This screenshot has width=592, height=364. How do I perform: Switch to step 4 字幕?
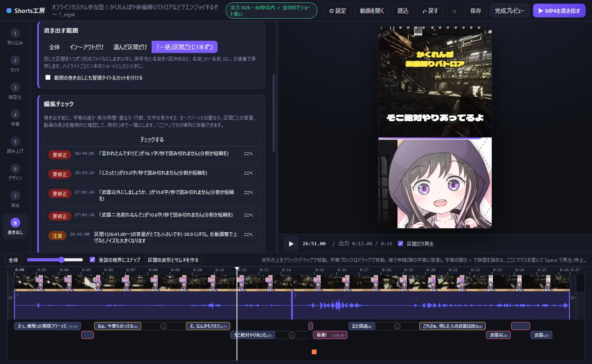pyautogui.click(x=15, y=118)
